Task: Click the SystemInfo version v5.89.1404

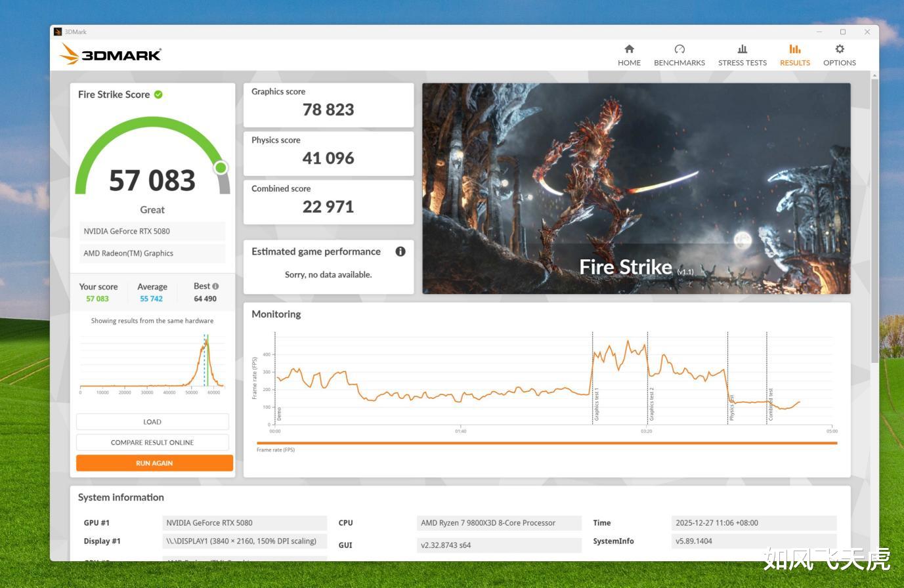Action: pyautogui.click(x=754, y=541)
